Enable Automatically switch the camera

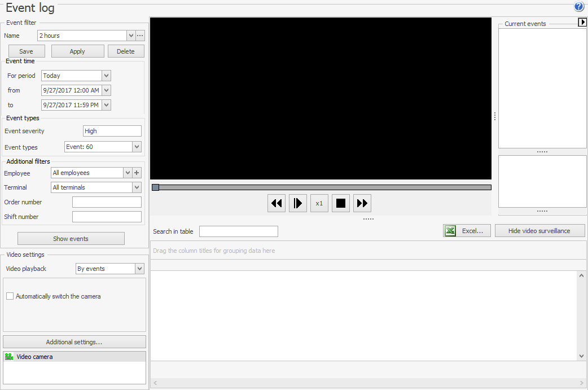pyautogui.click(x=10, y=296)
